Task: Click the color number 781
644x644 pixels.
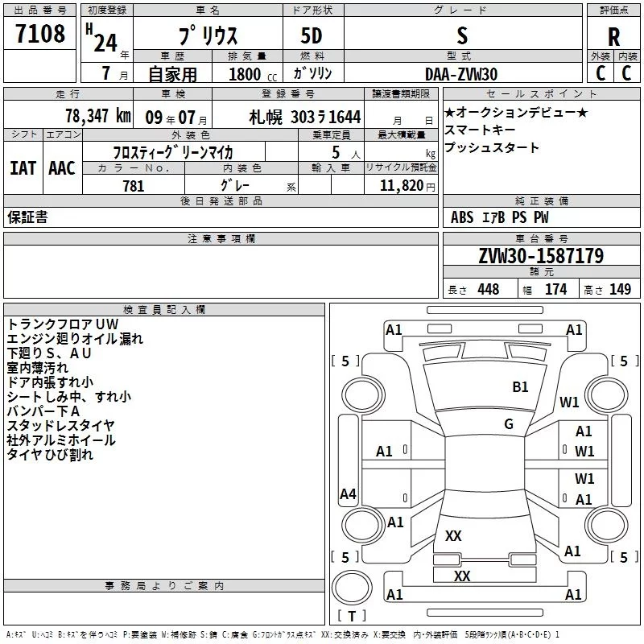Action: (x=134, y=186)
